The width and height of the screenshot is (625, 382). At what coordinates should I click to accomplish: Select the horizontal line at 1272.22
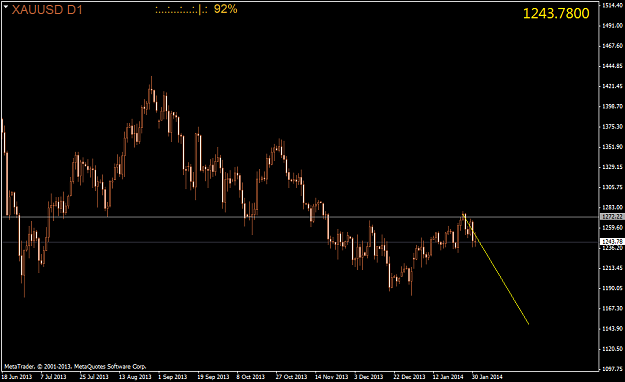point(300,217)
